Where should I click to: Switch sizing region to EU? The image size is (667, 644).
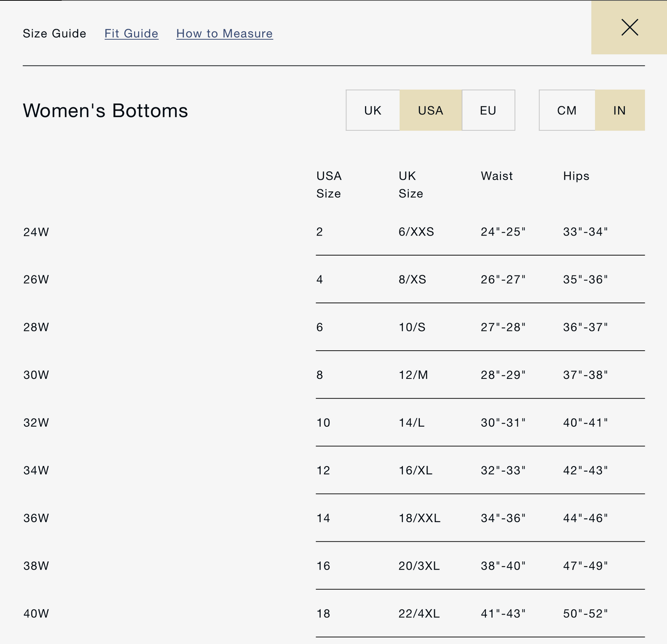point(488,110)
